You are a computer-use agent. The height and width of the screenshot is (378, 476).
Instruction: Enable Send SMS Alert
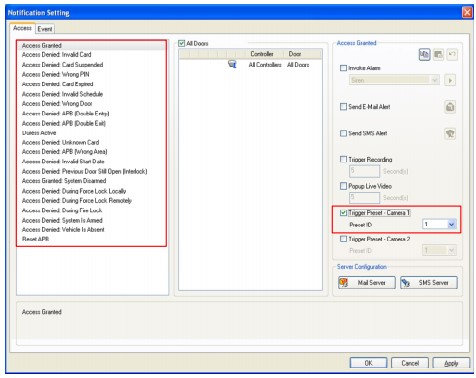(343, 133)
